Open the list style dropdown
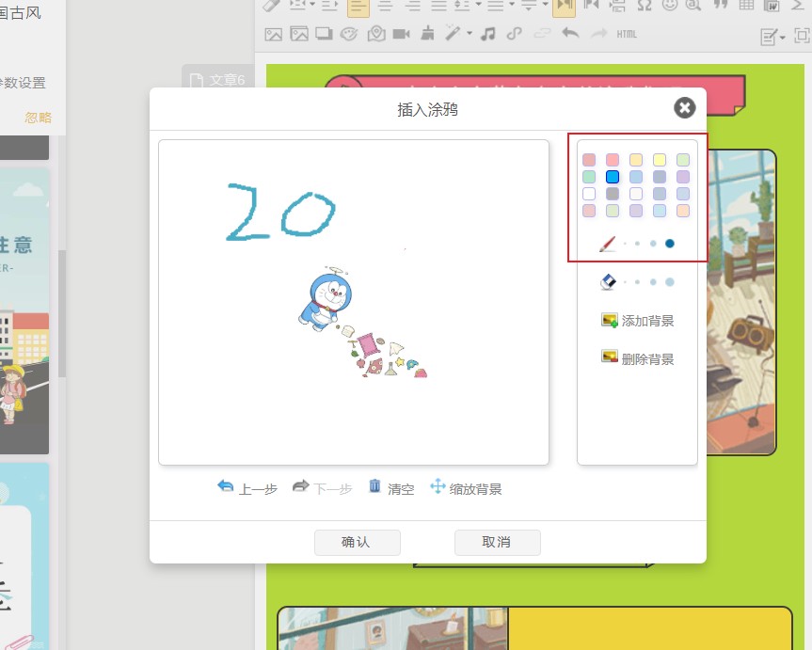 [x=510, y=8]
